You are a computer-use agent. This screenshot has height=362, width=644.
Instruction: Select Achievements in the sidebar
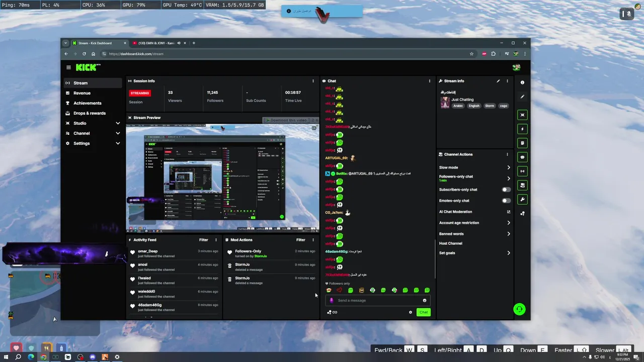click(x=93, y=103)
